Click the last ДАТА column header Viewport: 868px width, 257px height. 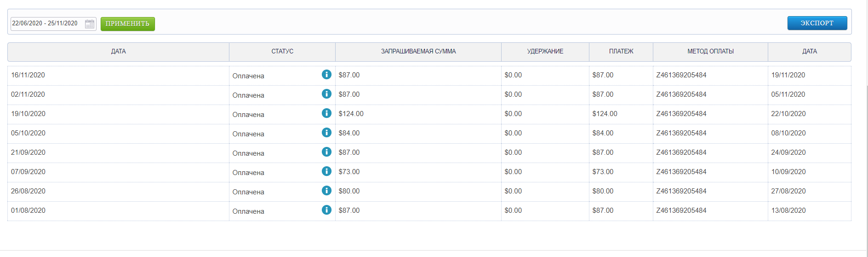(x=810, y=52)
